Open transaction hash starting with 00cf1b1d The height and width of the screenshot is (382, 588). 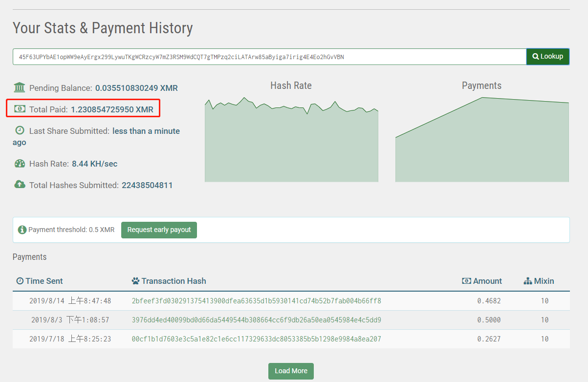(x=257, y=339)
